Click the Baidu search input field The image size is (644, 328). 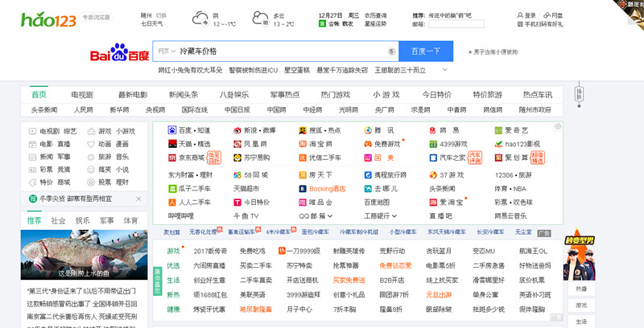point(282,51)
